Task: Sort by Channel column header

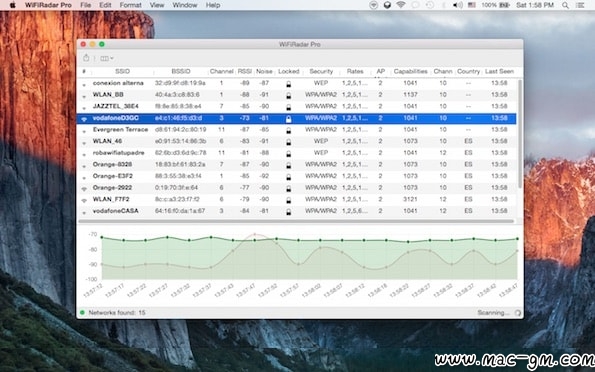Action: point(221,71)
